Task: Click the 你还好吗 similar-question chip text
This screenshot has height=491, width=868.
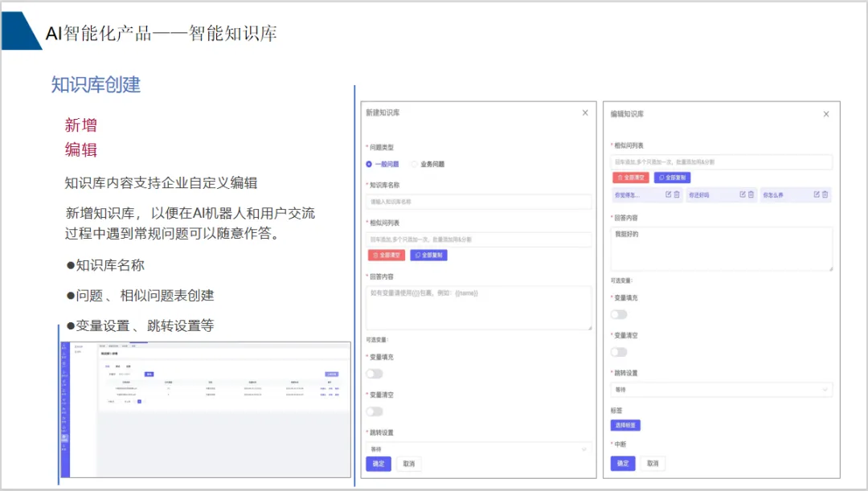Action: [x=698, y=194]
